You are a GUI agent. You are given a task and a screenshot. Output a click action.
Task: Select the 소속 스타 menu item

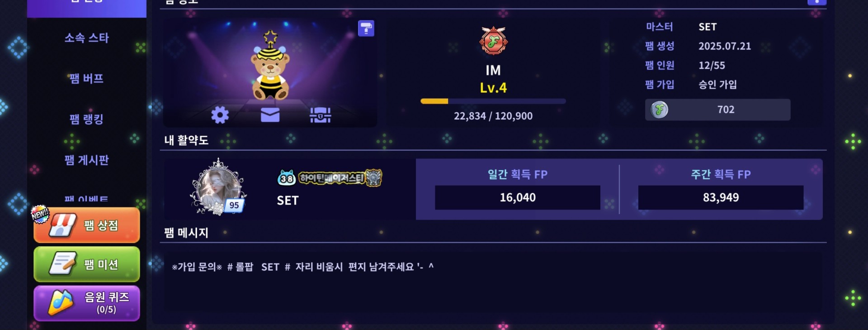tap(87, 38)
